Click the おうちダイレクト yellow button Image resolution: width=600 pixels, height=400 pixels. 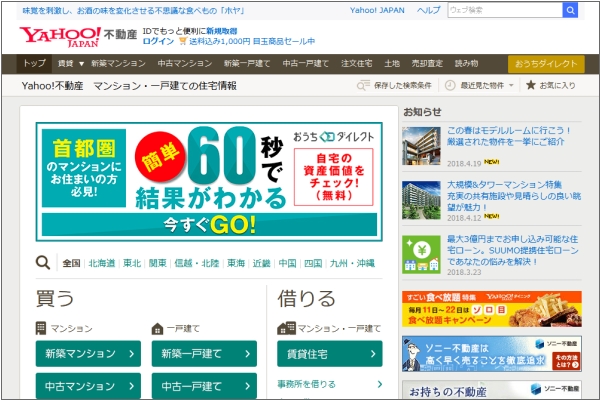[546, 64]
